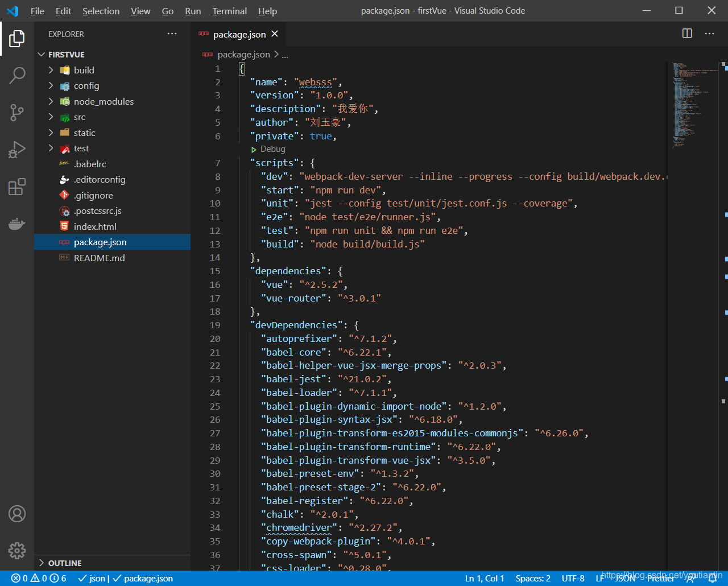The image size is (728, 586).
Task: Open the Manage gear icon
Action: point(17,551)
